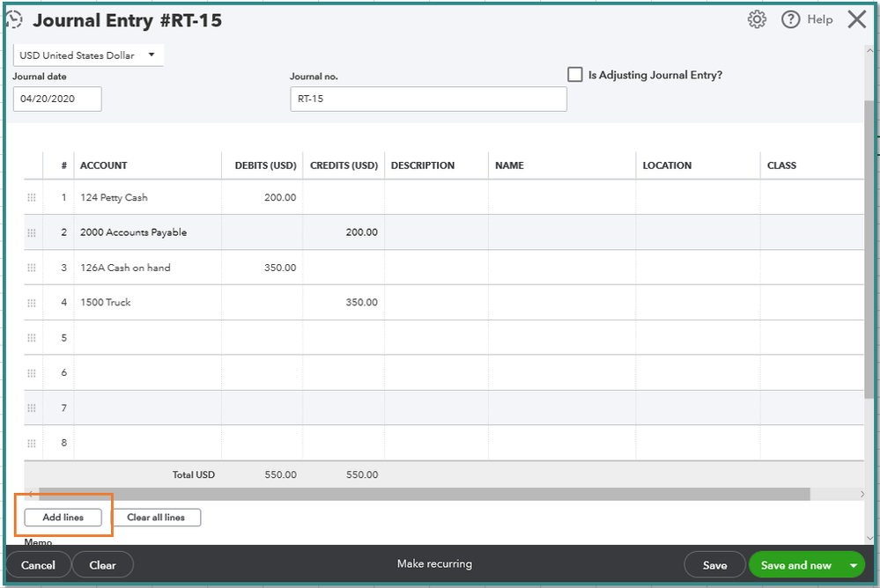880x588 pixels.
Task: Grab the drag handle for row 2
Action: tap(32, 232)
